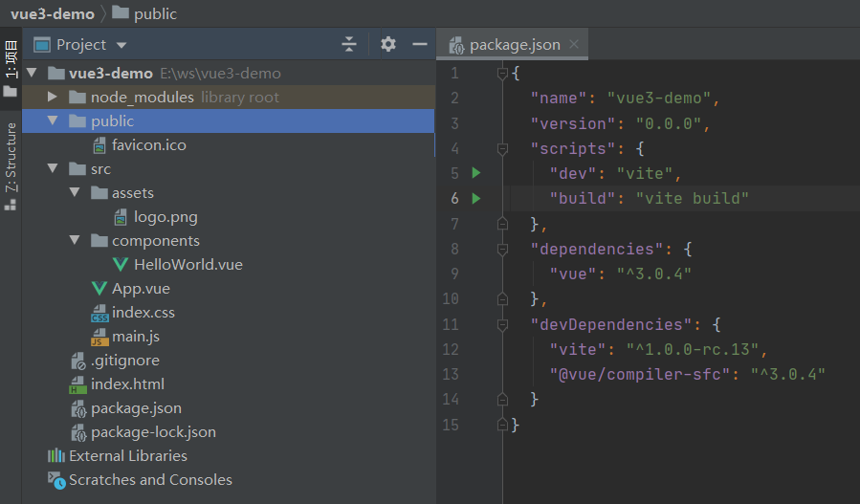Click vue3-demo in the breadcrumb bar

click(53, 13)
